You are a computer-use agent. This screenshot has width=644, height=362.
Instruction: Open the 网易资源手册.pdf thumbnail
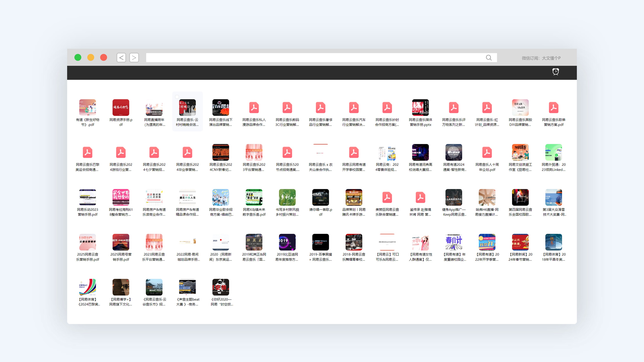click(121, 108)
